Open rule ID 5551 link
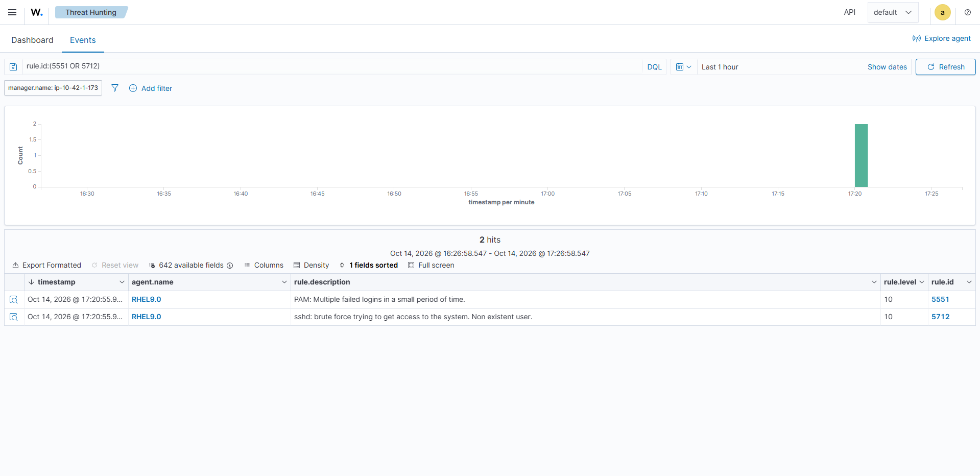The image size is (980, 476). click(x=940, y=300)
